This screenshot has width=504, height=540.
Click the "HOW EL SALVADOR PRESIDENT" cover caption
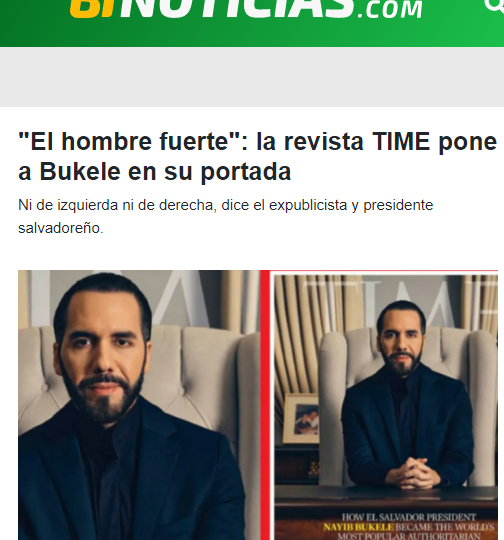409,517
